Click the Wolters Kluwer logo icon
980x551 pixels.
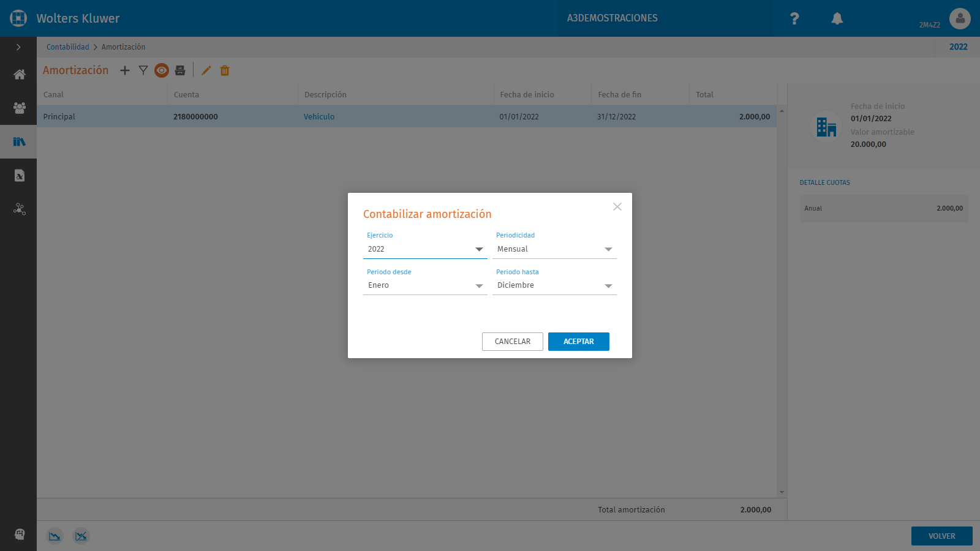click(18, 18)
